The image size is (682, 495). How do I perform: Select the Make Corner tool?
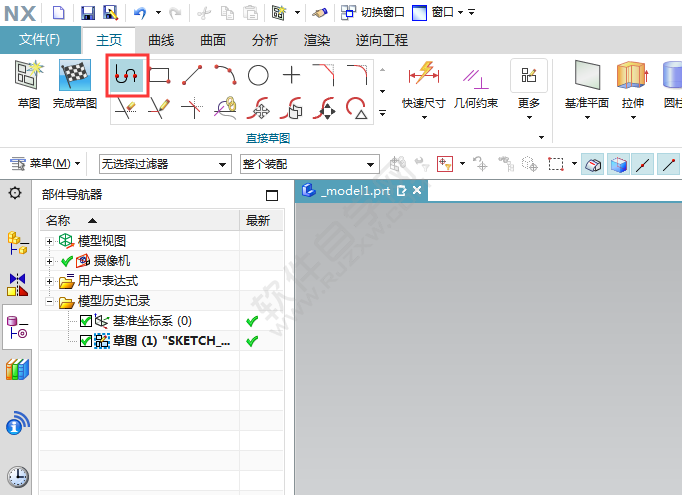point(192,108)
